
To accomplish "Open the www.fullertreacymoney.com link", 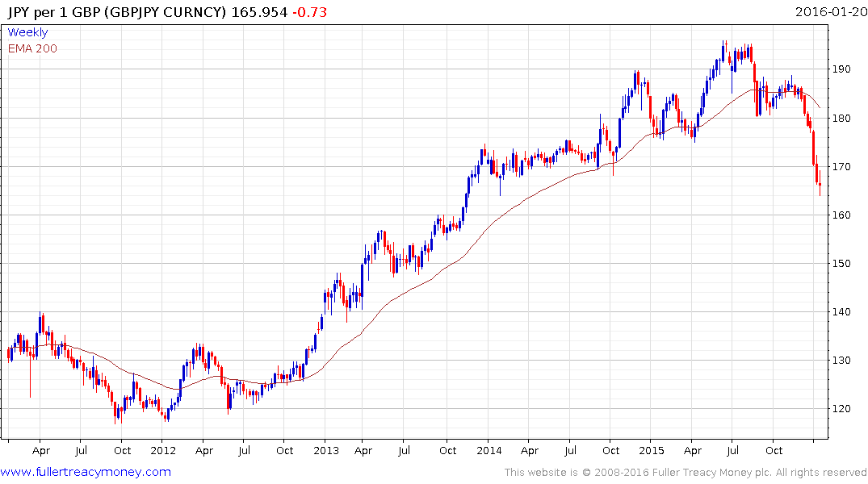I will tap(86, 472).
